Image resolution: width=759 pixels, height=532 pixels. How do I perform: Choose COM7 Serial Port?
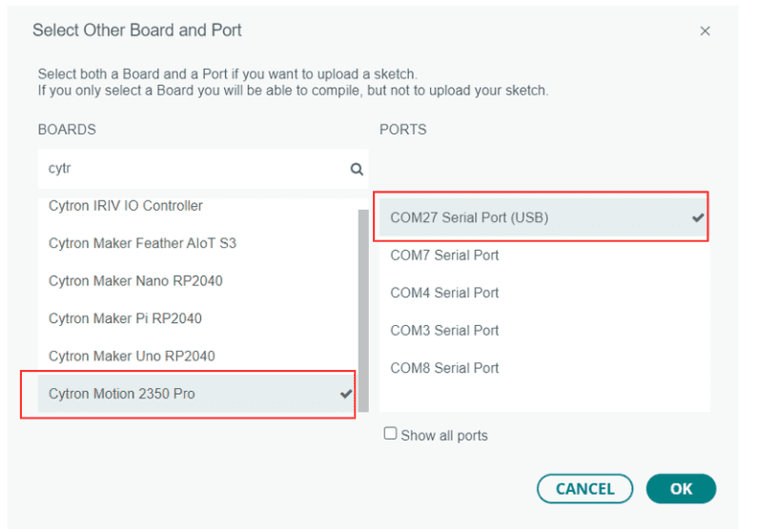[x=444, y=256]
